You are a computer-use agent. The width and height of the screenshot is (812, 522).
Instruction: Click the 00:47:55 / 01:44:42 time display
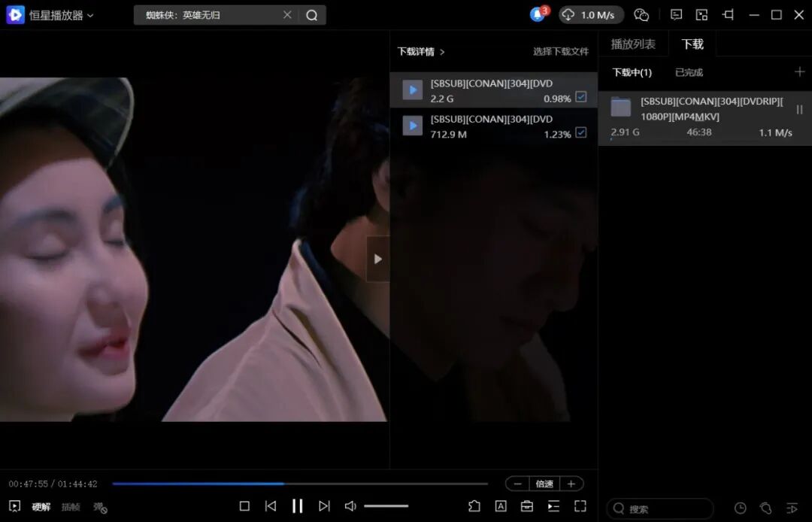point(53,484)
